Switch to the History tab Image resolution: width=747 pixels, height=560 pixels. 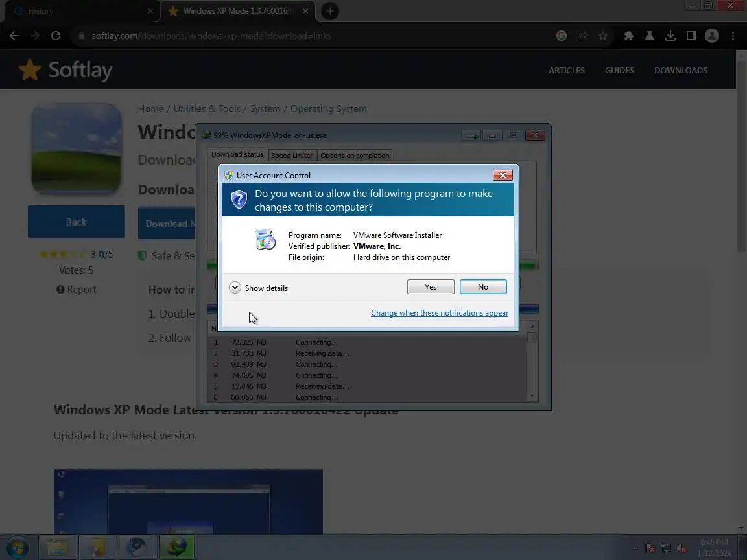(81, 11)
